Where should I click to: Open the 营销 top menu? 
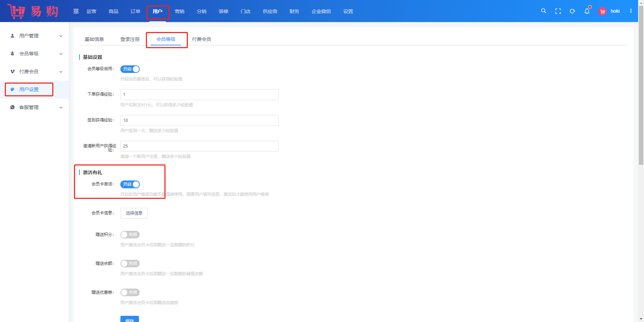(180, 11)
